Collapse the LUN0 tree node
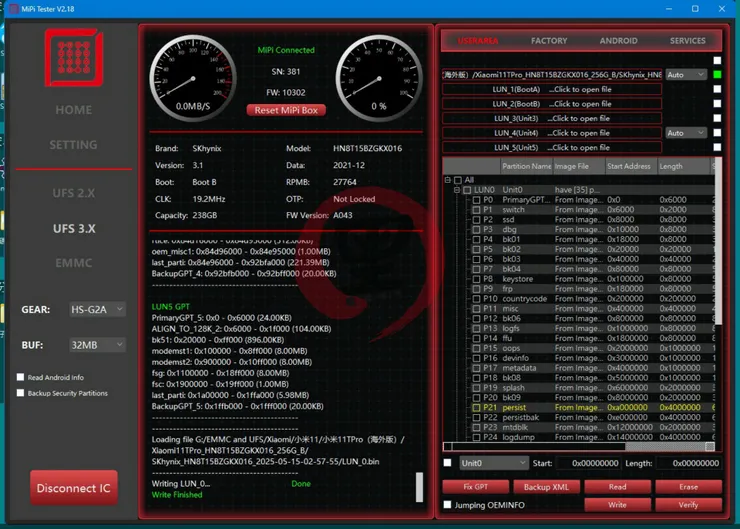 [x=457, y=190]
